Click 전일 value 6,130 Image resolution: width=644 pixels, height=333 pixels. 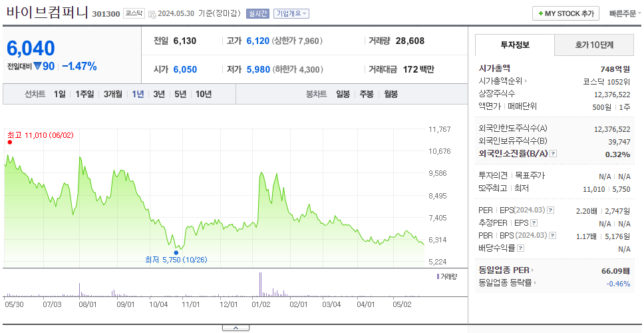(x=185, y=41)
